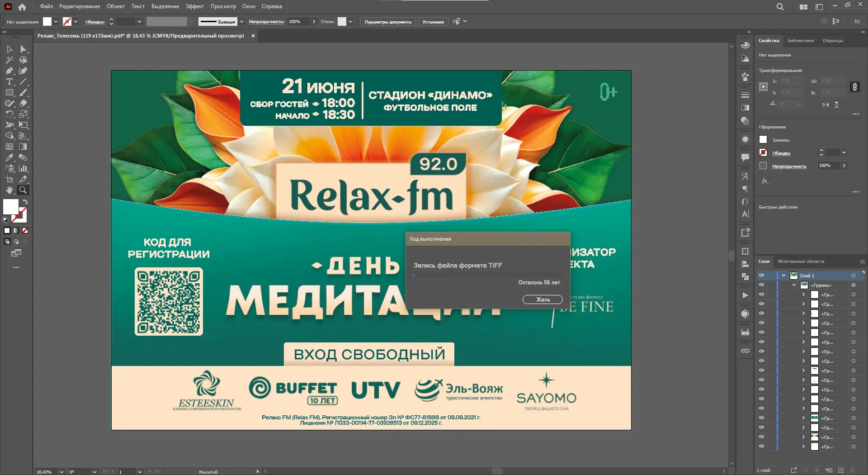Switch to Библиотеки tab
Image resolution: width=868 pixels, height=475 pixels.
(x=801, y=40)
